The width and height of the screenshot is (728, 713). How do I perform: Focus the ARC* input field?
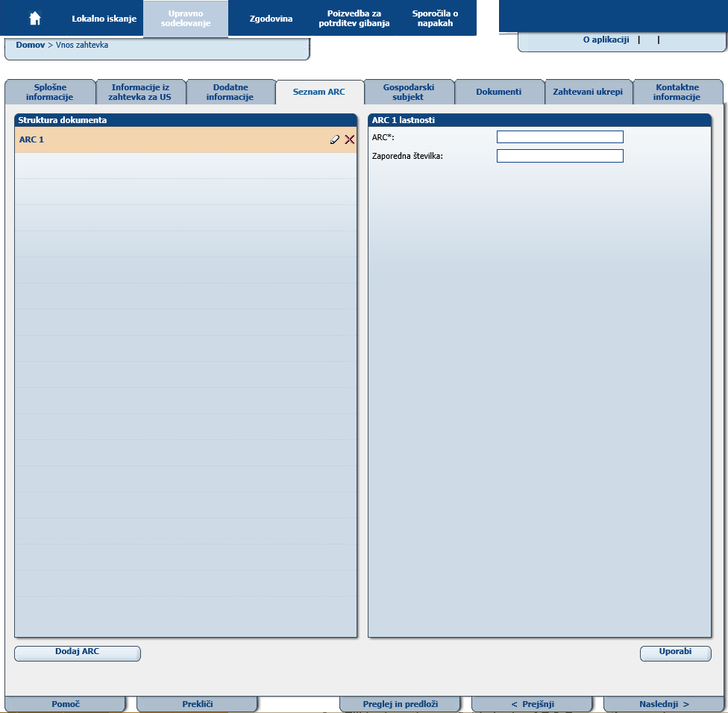pos(560,137)
